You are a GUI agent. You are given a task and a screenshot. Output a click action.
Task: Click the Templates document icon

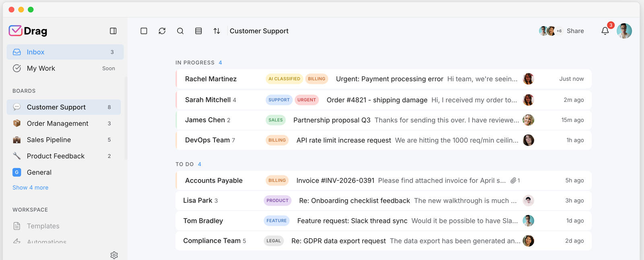17,226
